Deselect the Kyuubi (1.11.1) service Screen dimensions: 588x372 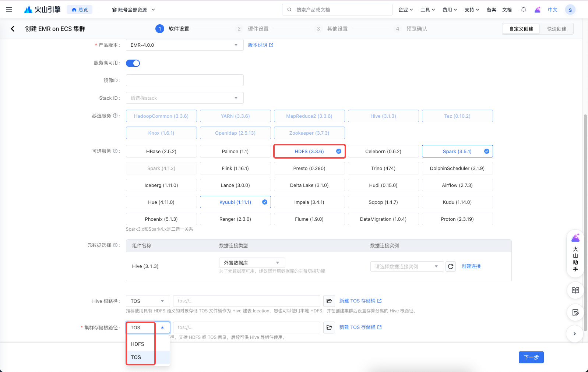click(235, 202)
